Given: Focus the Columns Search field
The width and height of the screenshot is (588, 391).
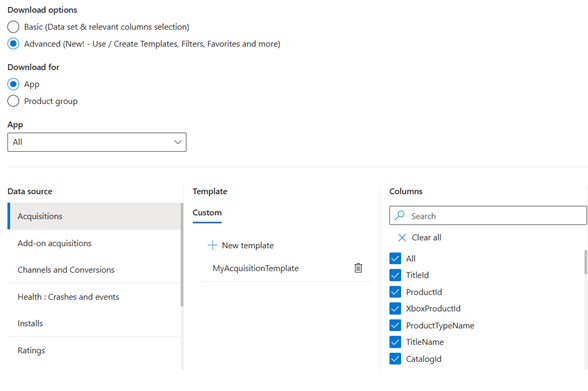Looking at the screenshot, I should click(488, 216).
